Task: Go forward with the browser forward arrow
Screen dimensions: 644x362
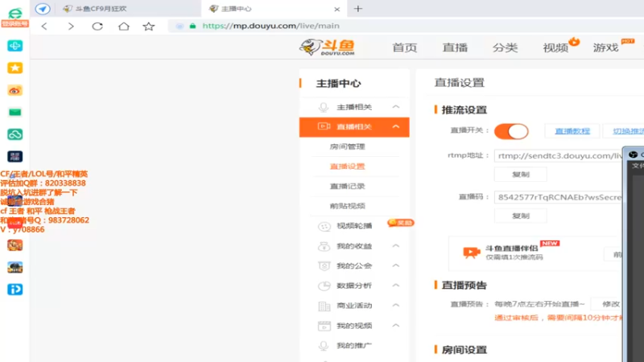Action: (x=71, y=27)
